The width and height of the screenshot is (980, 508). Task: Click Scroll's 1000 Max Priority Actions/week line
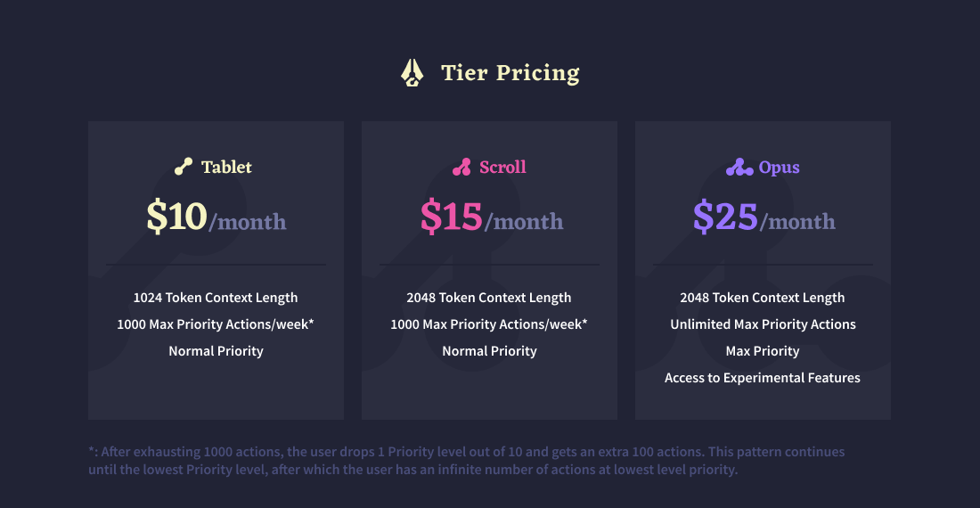click(x=489, y=324)
